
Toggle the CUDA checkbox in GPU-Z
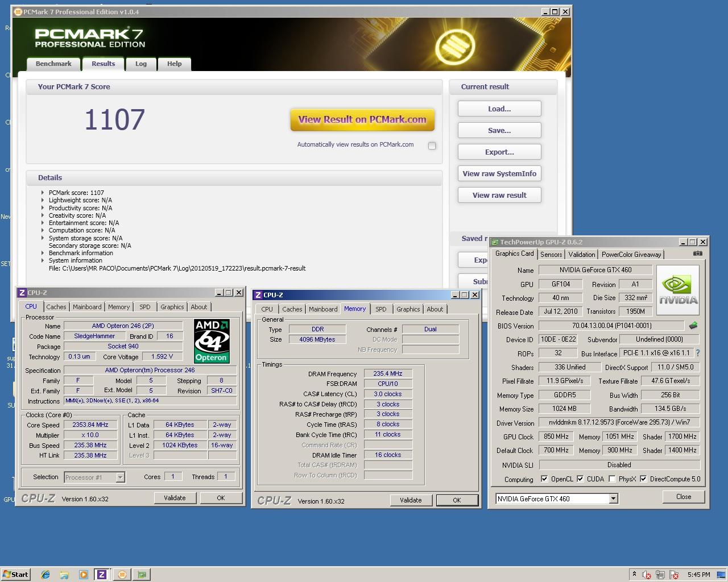pyautogui.click(x=580, y=479)
